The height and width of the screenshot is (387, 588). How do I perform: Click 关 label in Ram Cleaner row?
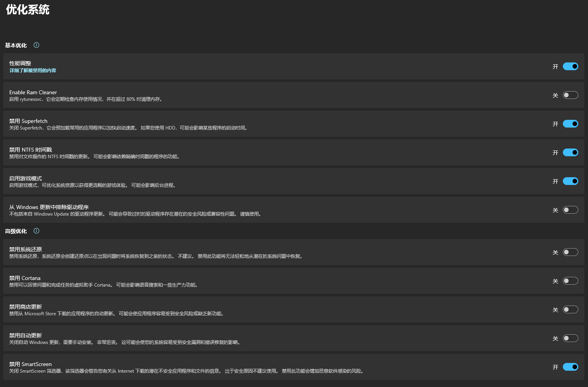(555, 95)
